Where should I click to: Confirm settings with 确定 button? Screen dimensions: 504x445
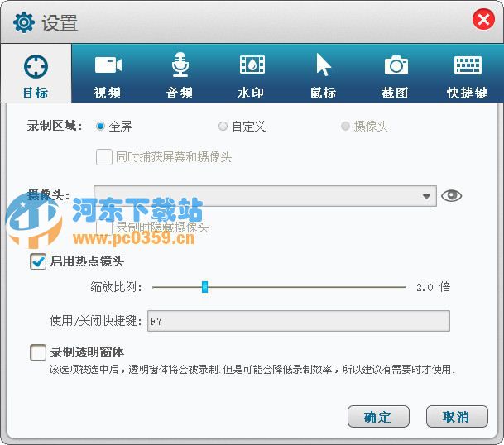coord(379,417)
